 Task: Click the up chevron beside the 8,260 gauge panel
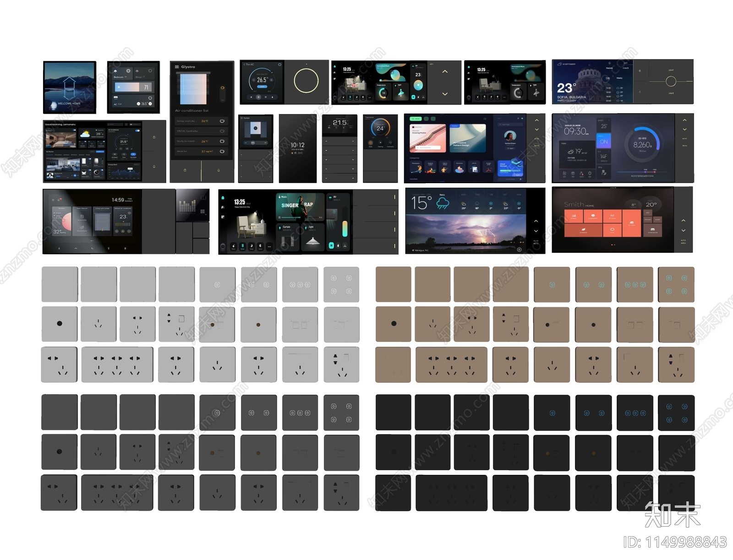(x=684, y=120)
